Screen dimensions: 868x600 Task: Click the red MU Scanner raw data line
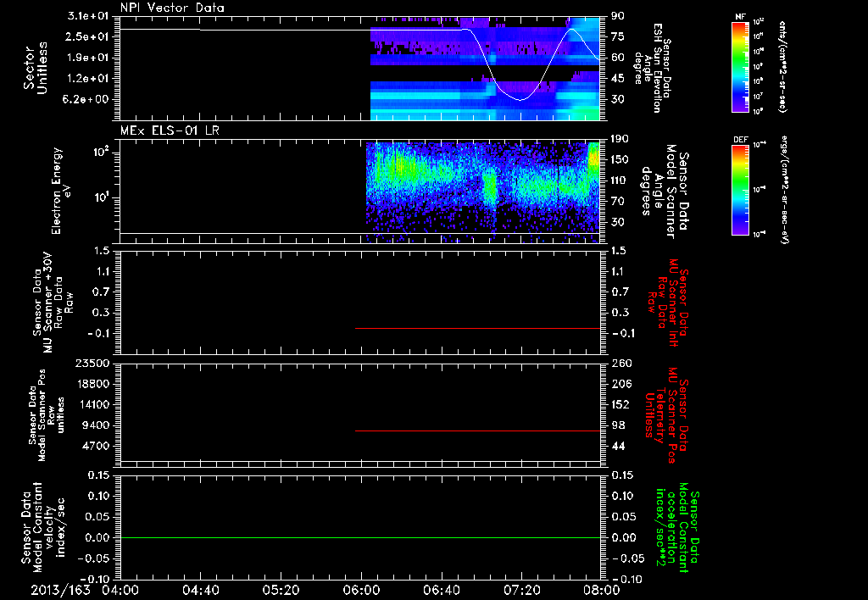pyautogui.click(x=477, y=328)
